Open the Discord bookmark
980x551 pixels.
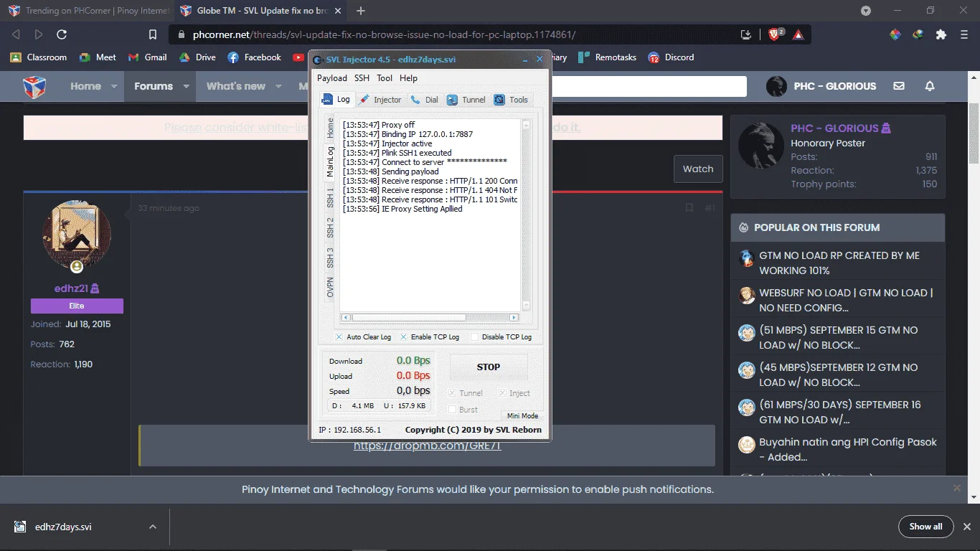(671, 57)
